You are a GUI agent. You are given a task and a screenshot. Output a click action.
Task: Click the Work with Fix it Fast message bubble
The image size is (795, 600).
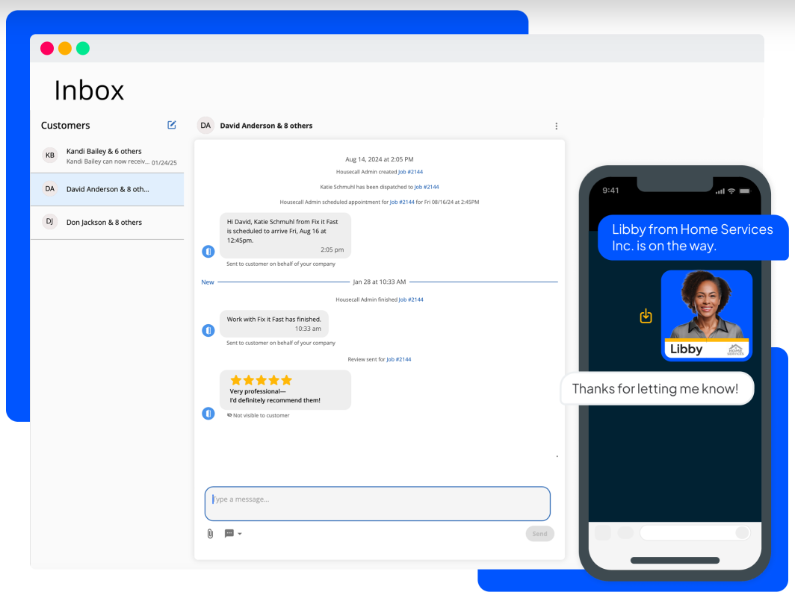tap(274, 324)
